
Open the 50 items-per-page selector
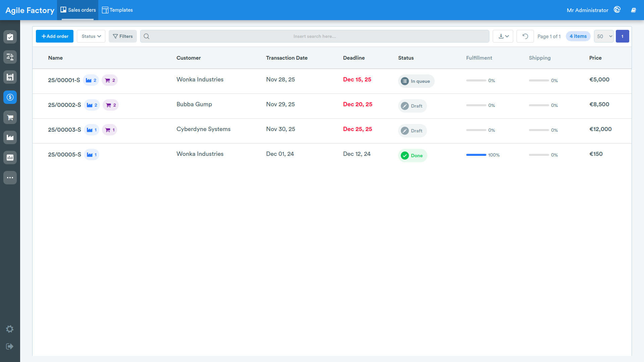pyautogui.click(x=604, y=36)
